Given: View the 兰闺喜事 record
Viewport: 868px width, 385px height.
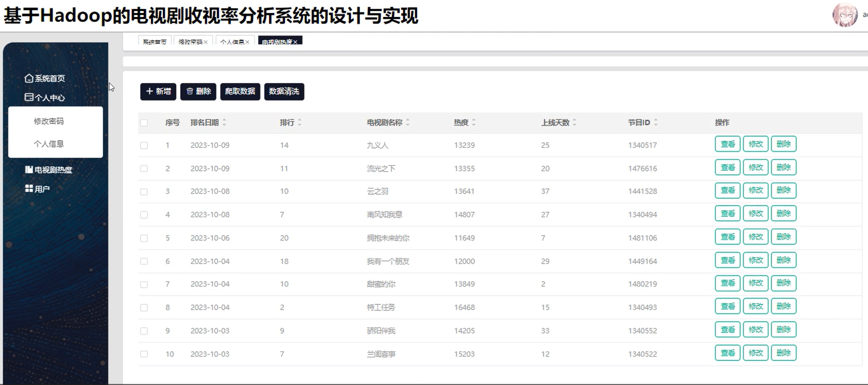Looking at the screenshot, I should pos(728,353).
